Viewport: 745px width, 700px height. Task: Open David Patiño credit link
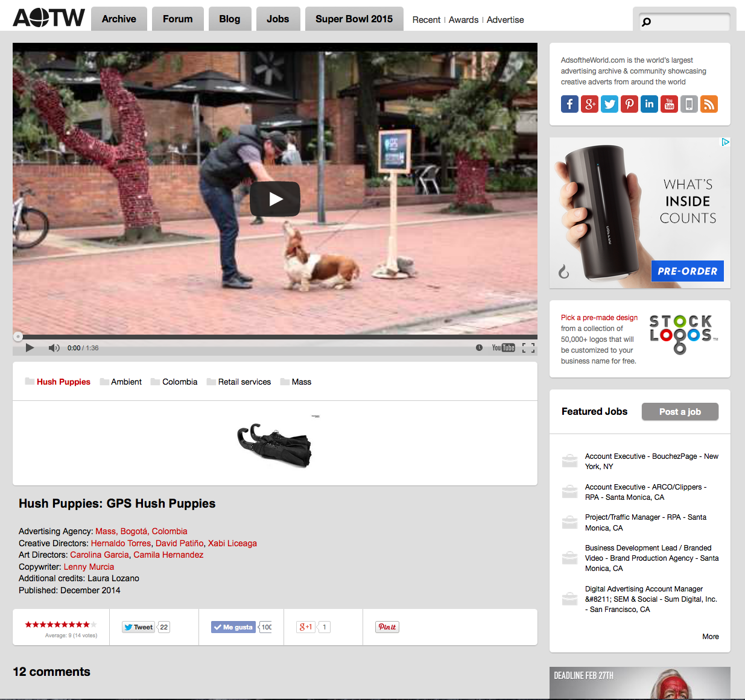tap(179, 543)
